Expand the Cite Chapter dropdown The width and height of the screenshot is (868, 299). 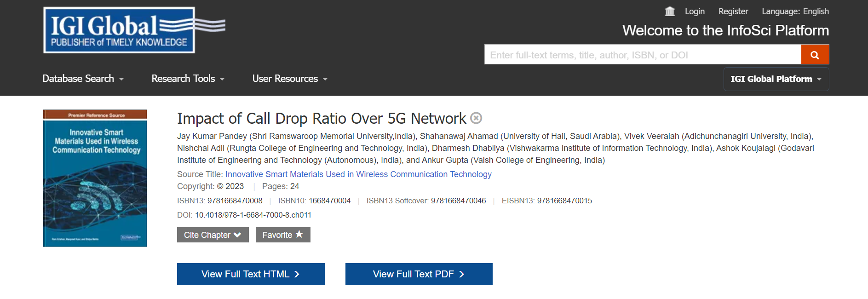(x=213, y=235)
